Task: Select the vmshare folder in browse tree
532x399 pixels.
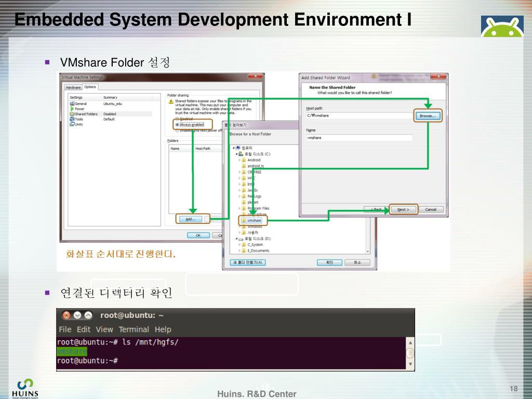Action: [x=254, y=220]
